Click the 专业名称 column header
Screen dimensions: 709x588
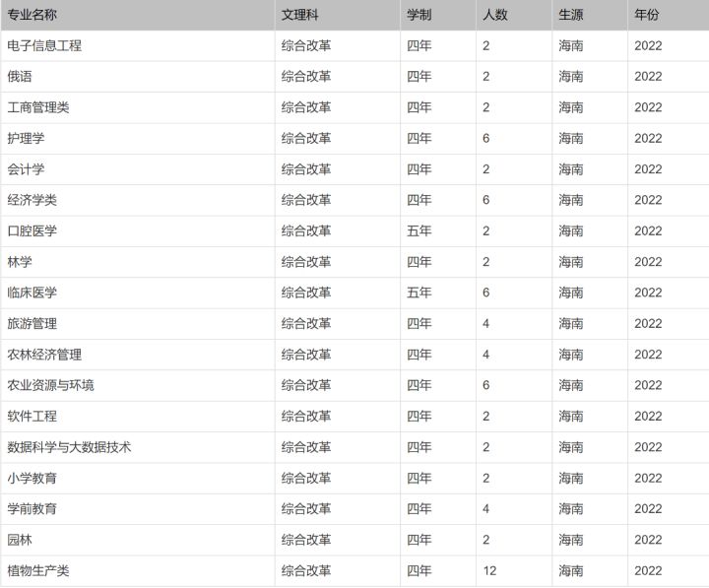coord(32,15)
